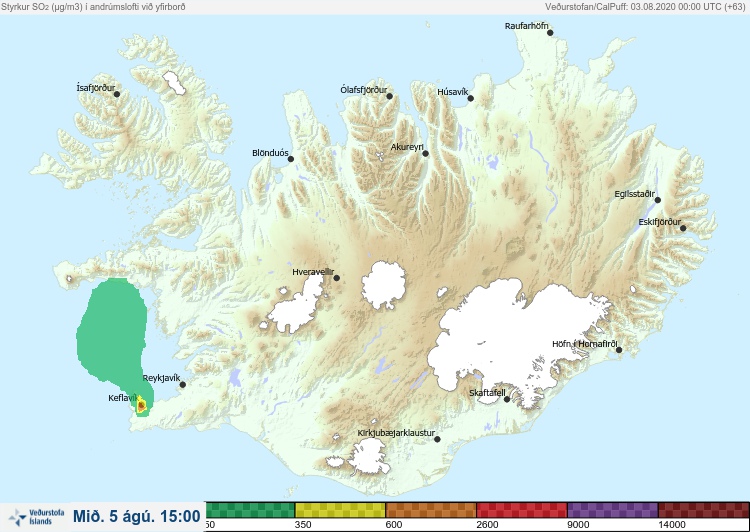Click the Egilsstaðir location dot
Image resolution: width=750 pixels, height=532 pixels.
tap(658, 200)
